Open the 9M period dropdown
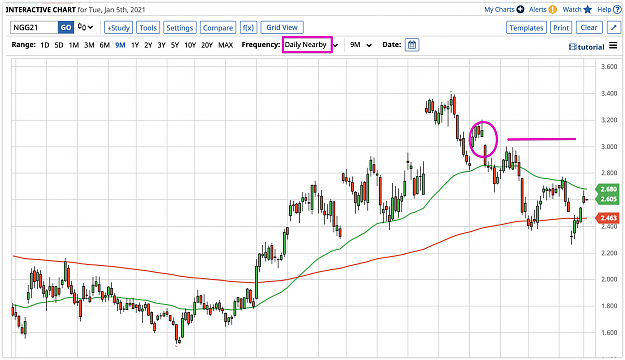Screen dimensions: 625x360 (x=361, y=45)
